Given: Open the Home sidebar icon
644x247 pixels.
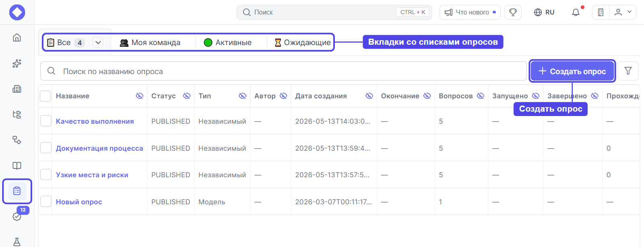Looking at the screenshot, I should click(x=17, y=37).
